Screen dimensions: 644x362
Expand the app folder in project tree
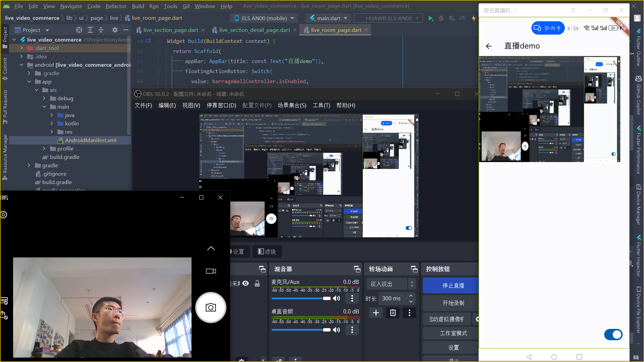coord(29,81)
